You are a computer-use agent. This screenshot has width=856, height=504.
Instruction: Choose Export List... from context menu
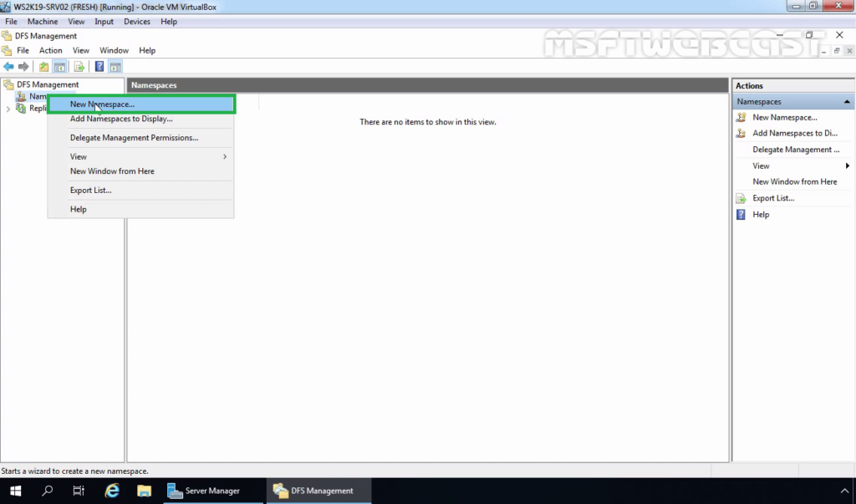click(x=140, y=190)
